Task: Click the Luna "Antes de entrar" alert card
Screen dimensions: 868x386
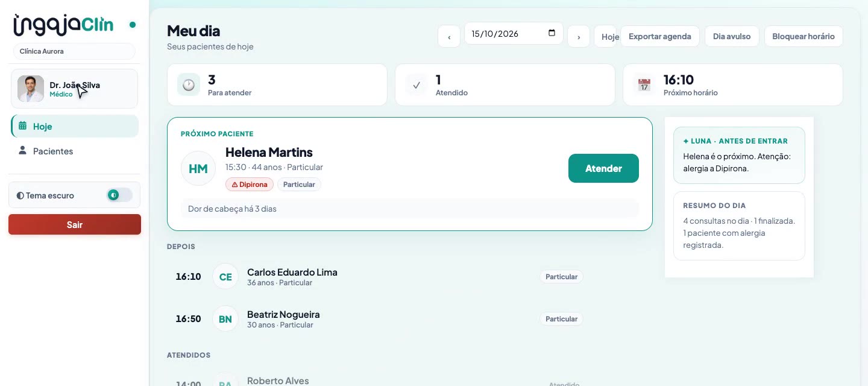Action: 739,155
